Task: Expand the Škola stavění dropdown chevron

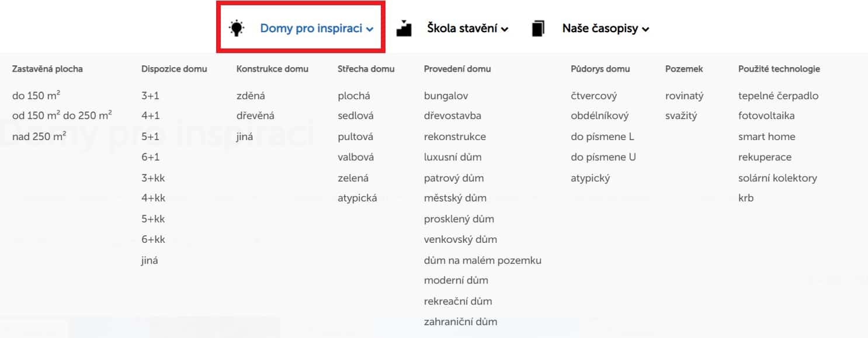Action: point(505,29)
